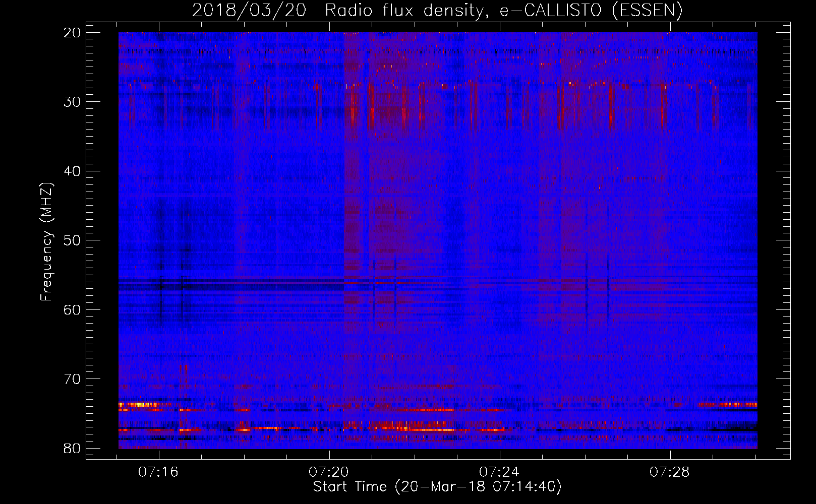Click the 40 frequency tick label
The width and height of the screenshot is (816, 504).
pos(73,171)
